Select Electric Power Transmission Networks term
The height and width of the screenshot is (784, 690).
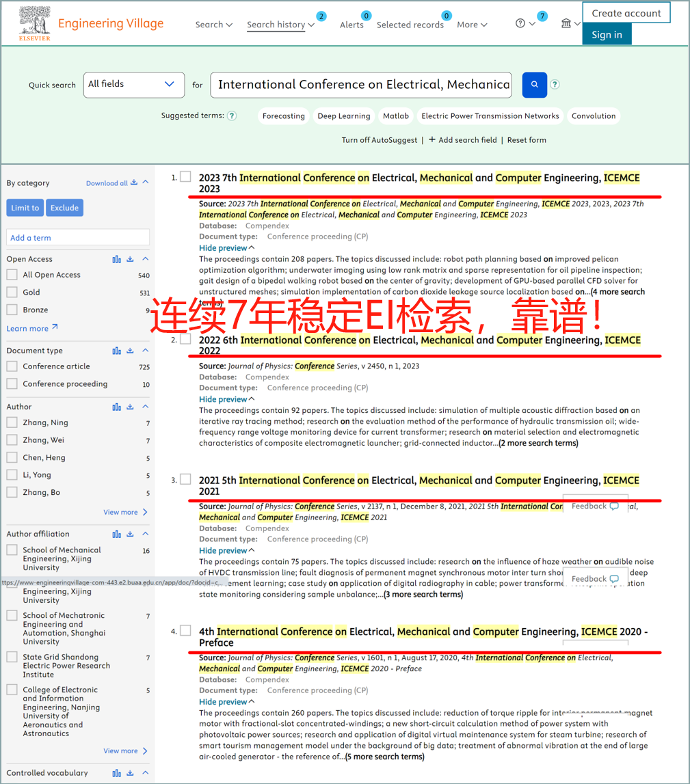coord(490,116)
